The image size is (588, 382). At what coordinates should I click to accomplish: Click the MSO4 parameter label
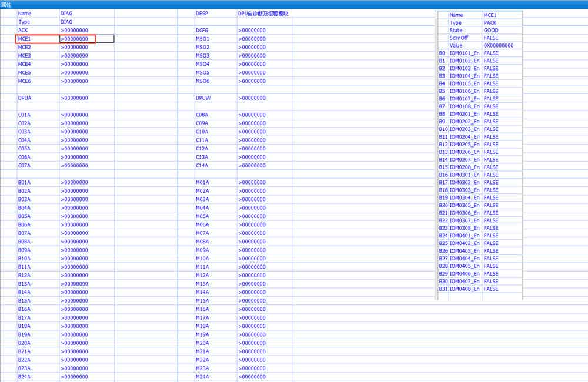pos(202,64)
